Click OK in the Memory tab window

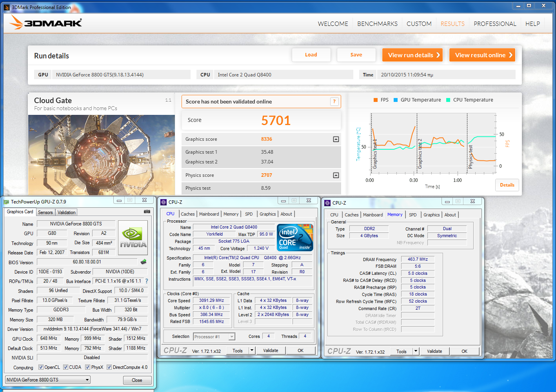click(x=464, y=351)
